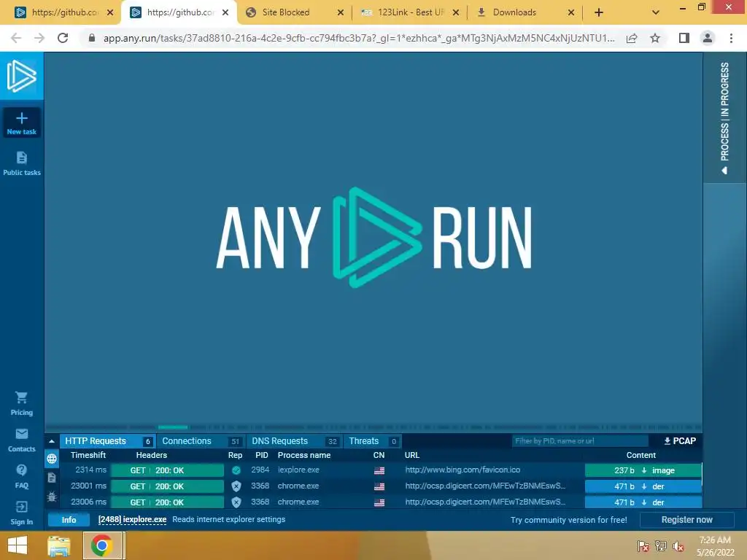Click the share page icon in the address bar
The height and width of the screenshot is (560, 747).
tap(632, 38)
